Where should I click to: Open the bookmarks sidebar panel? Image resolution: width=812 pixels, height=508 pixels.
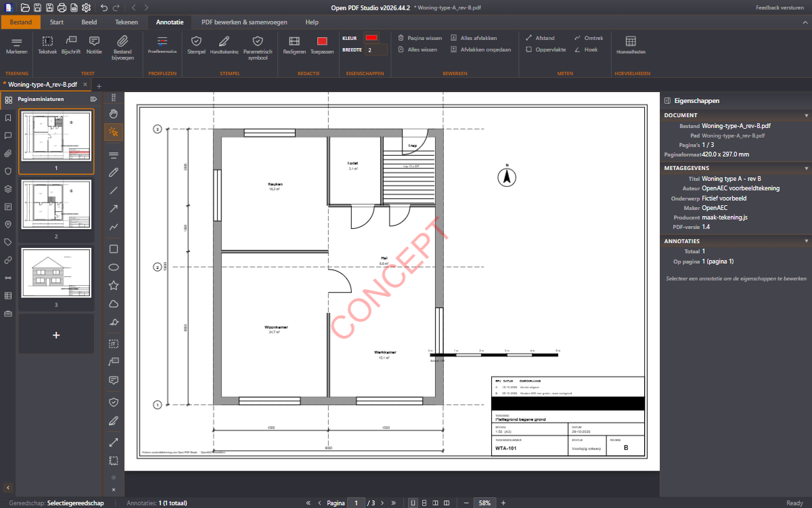point(8,117)
